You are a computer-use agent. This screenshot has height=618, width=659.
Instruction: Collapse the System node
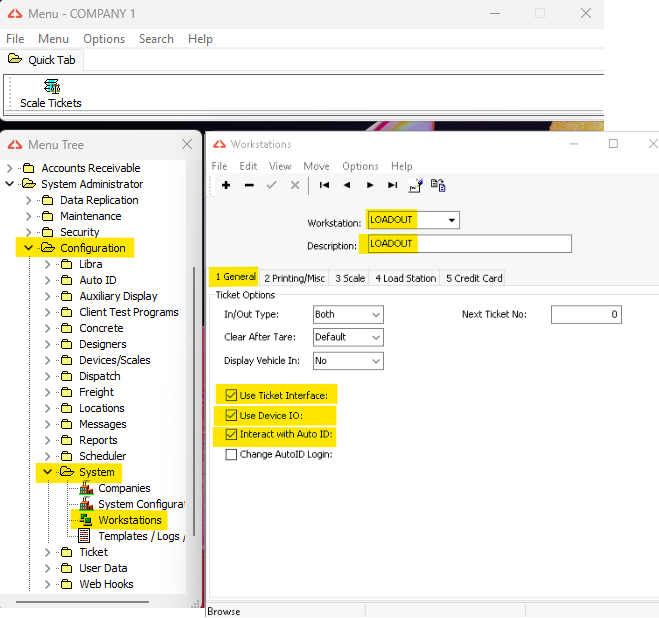pyautogui.click(x=47, y=472)
